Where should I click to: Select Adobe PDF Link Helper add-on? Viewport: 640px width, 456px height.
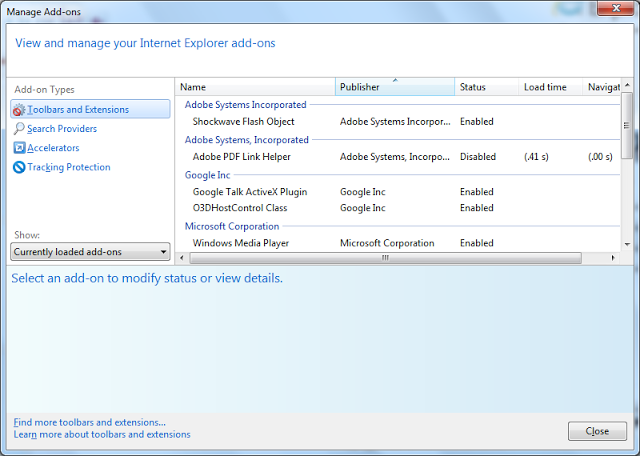tap(398, 157)
